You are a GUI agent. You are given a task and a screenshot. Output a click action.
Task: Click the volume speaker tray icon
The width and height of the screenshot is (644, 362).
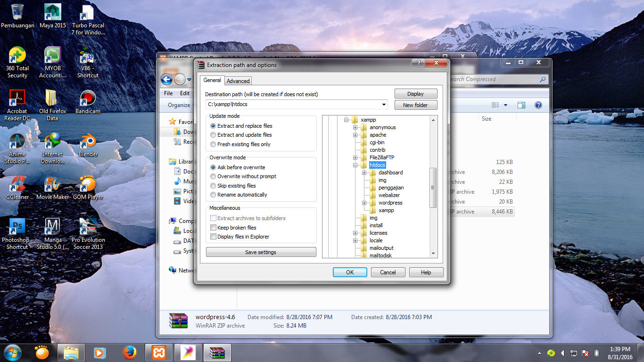(x=562, y=353)
